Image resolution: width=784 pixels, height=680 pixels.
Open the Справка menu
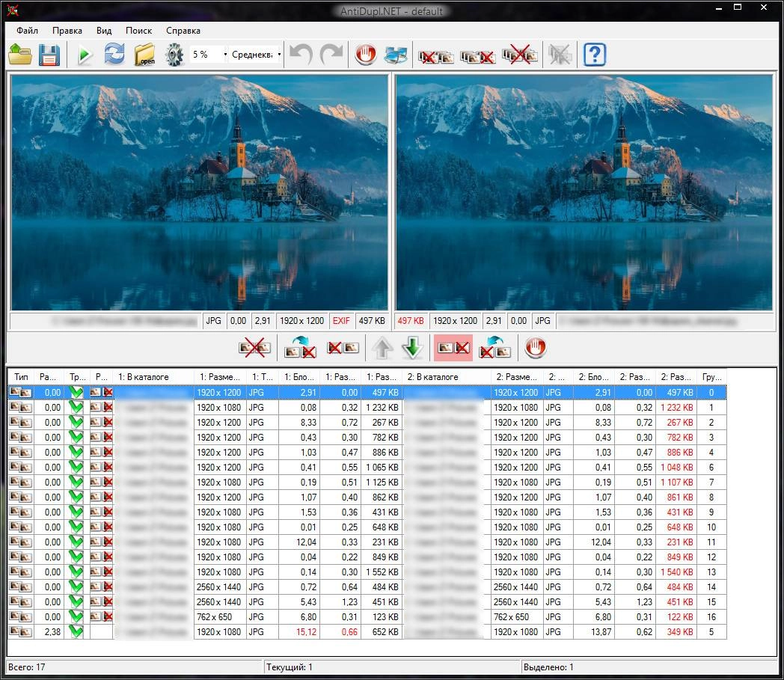tap(183, 31)
